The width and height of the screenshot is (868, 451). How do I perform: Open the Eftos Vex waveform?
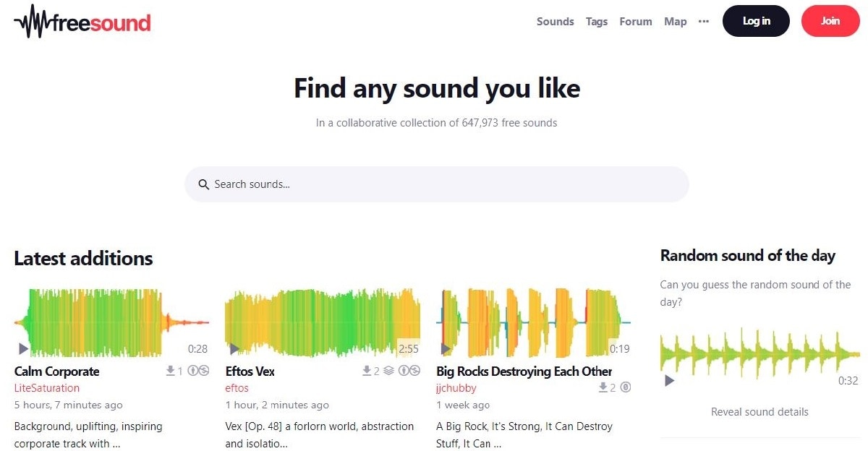323,323
